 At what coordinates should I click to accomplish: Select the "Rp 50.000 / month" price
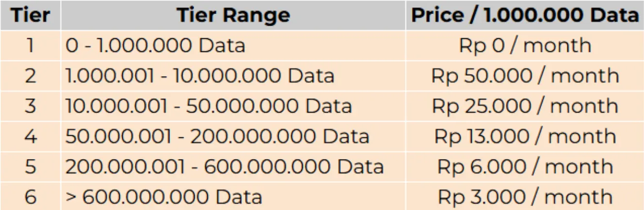pos(525,76)
